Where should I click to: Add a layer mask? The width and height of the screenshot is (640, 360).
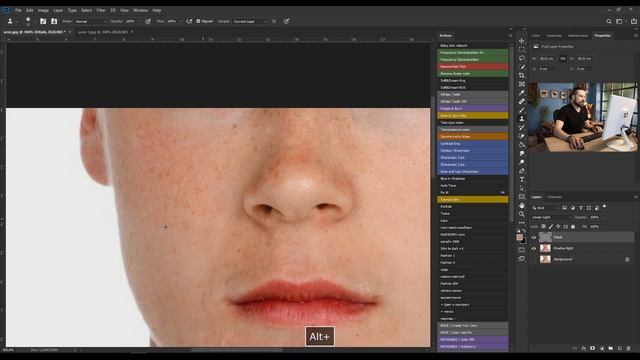click(593, 348)
